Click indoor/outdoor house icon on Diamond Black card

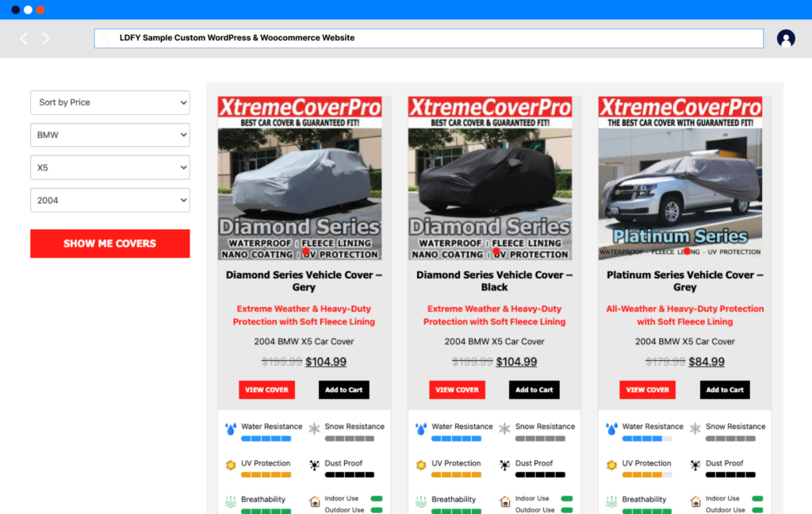tap(505, 501)
